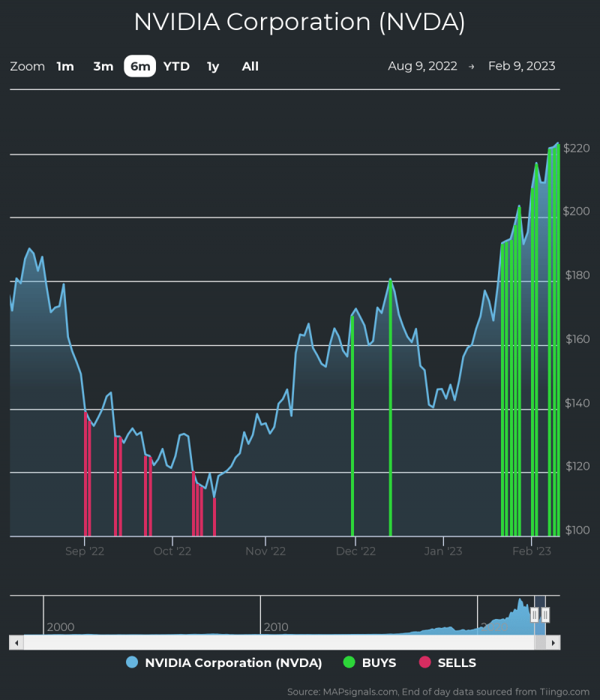Click the $200 price axis label
The height and width of the screenshot is (700, 600).
[x=577, y=211]
